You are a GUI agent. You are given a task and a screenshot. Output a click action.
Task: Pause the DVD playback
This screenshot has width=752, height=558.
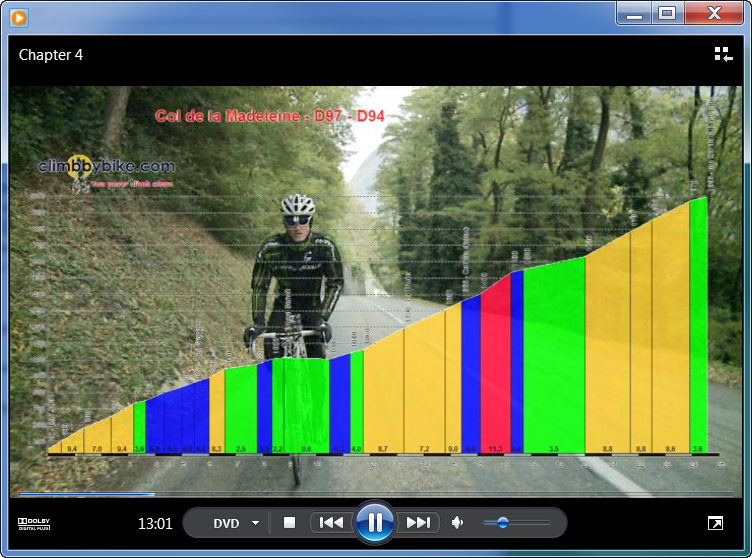coord(375,522)
